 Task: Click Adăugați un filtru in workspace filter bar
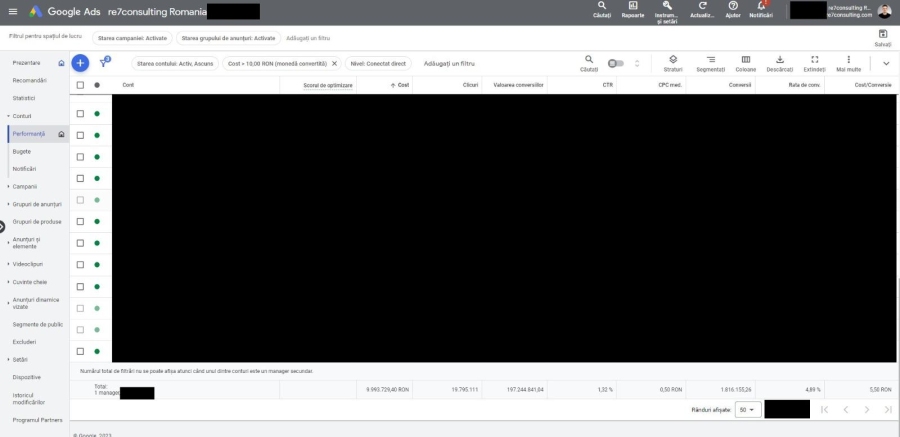(x=308, y=38)
